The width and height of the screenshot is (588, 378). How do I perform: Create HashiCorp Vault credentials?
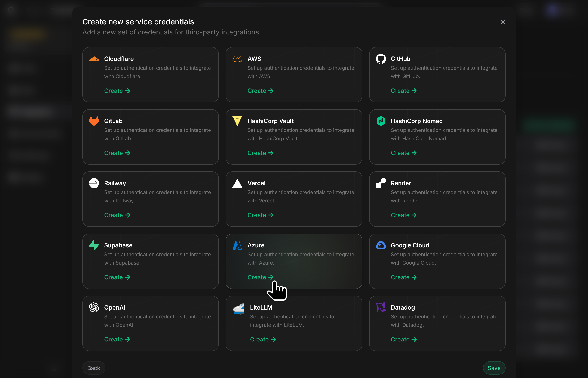(x=260, y=153)
